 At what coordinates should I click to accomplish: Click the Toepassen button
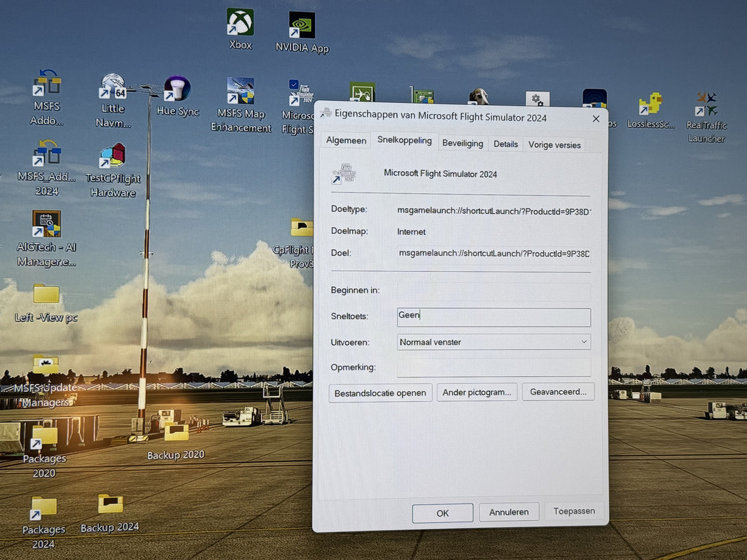click(574, 511)
